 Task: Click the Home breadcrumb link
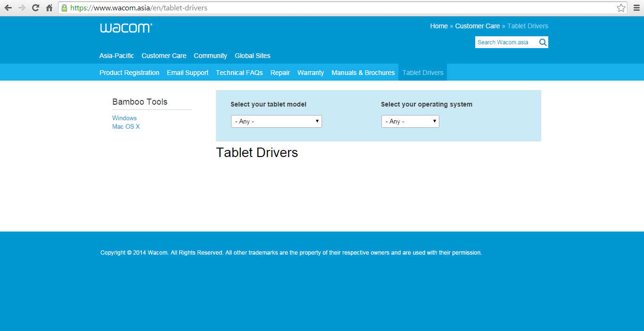tap(439, 26)
